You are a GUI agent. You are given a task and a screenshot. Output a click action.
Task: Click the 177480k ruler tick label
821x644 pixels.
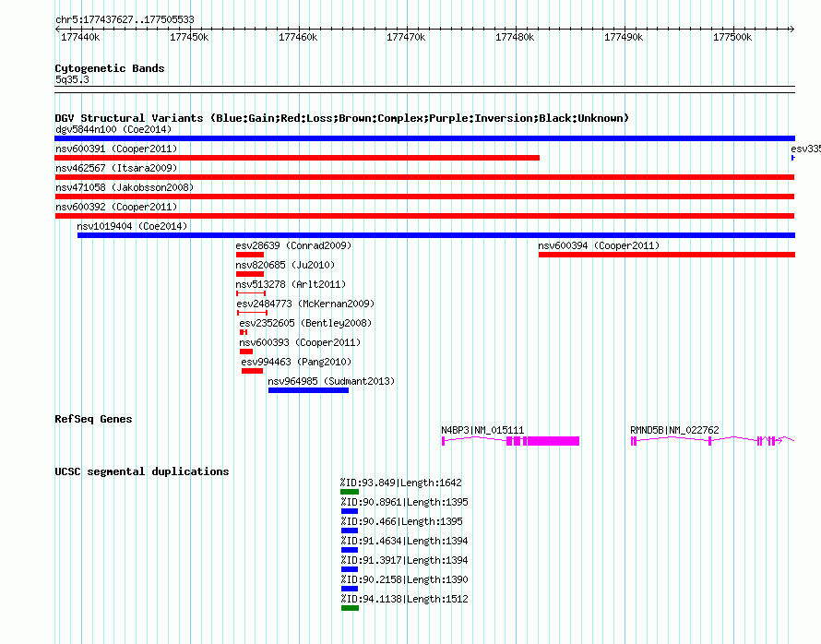pyautogui.click(x=515, y=38)
